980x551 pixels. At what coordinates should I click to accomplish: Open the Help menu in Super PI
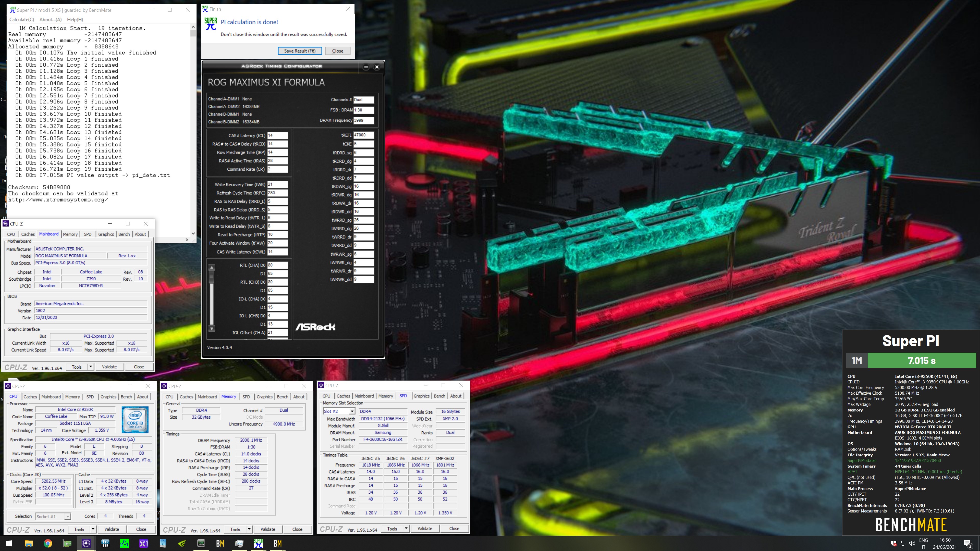(x=75, y=19)
